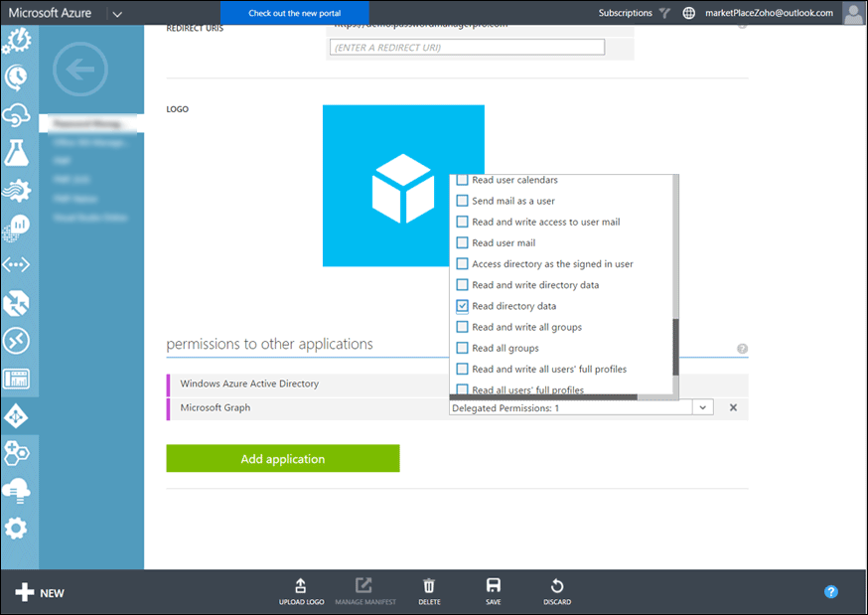Click 'Check out the new portal' banner

[295, 13]
